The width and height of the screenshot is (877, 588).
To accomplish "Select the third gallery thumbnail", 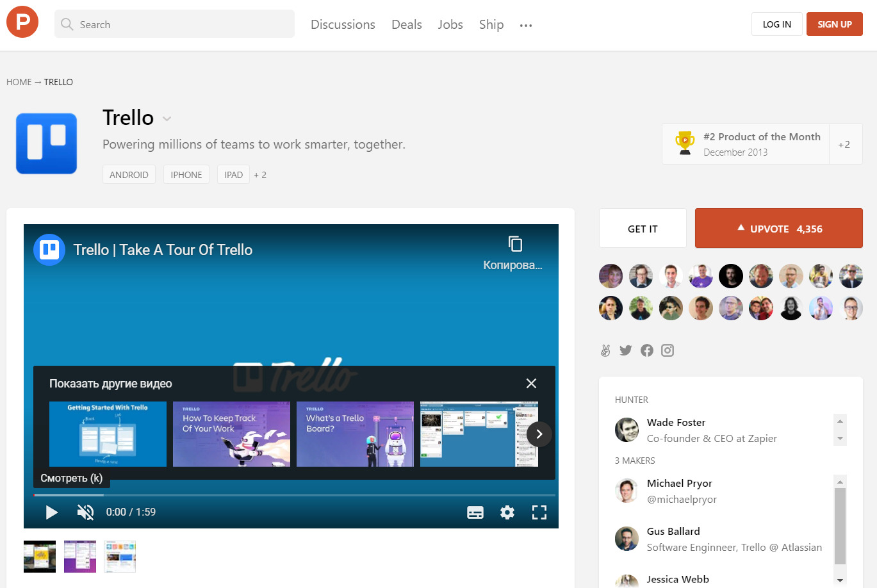I will tap(120, 557).
